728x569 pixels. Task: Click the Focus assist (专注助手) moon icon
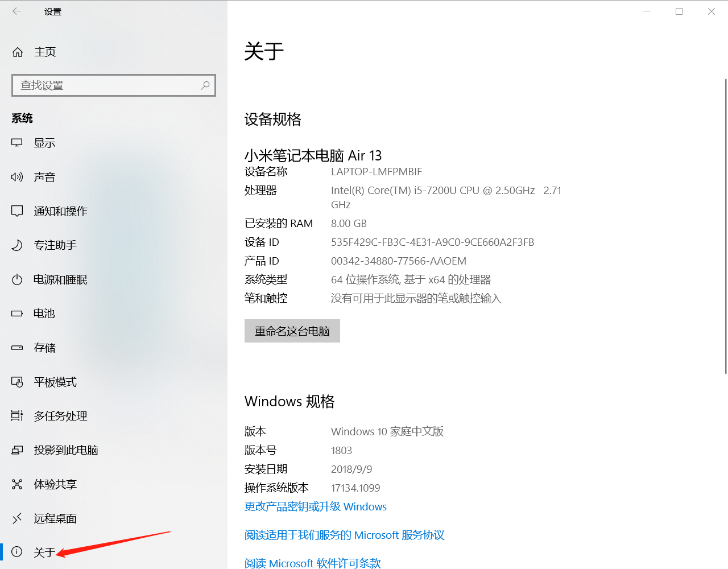(x=17, y=245)
